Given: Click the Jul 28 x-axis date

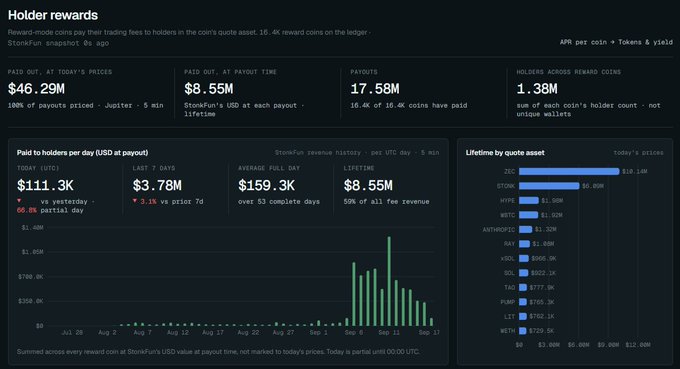Looking at the screenshot, I should (72, 333).
